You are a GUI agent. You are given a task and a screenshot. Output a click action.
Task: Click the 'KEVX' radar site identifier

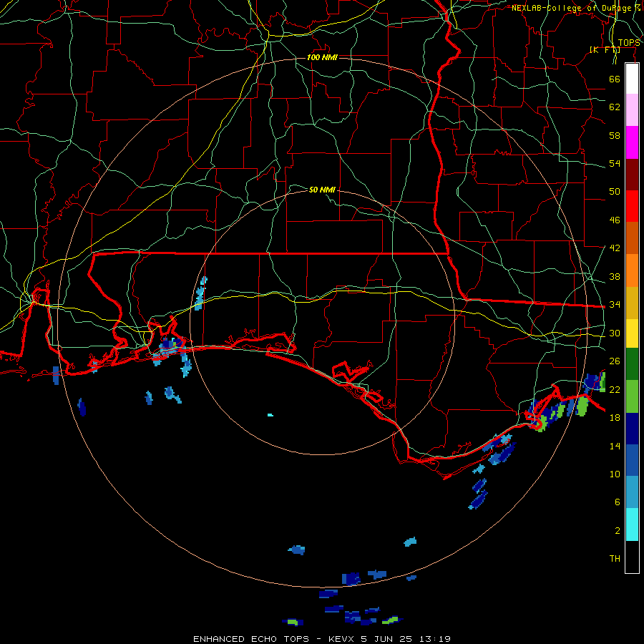[341, 639]
